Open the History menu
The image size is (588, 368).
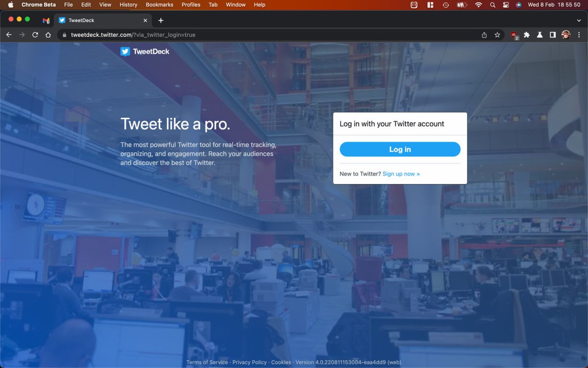(x=128, y=5)
